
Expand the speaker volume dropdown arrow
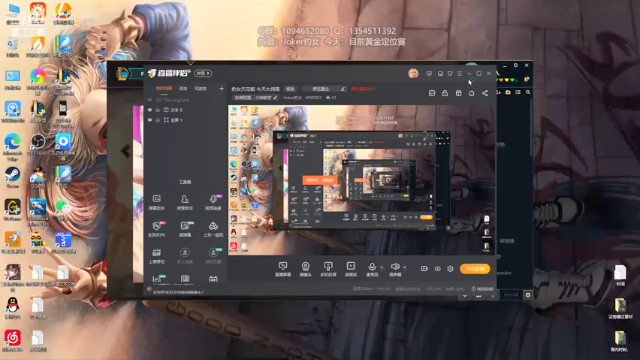(x=404, y=268)
